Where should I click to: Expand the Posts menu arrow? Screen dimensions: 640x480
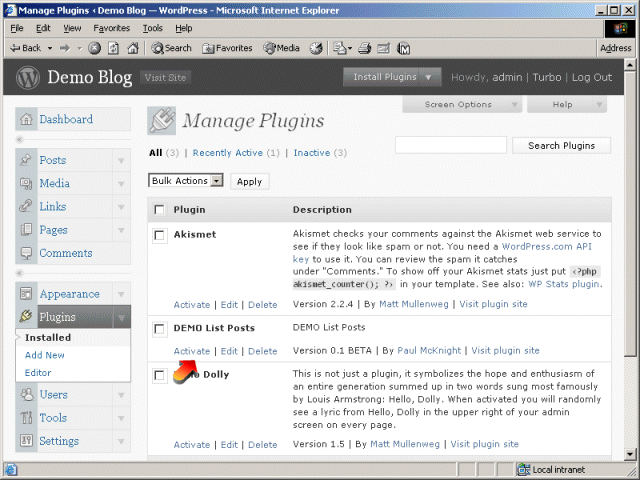[x=121, y=160]
